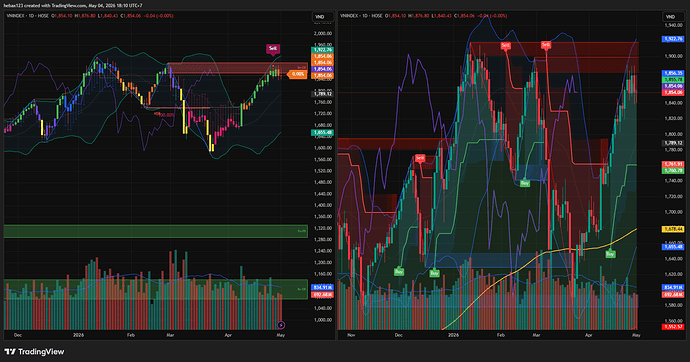Image resolution: width=690 pixels, height=362 pixels.
Task: Click the green 1,855.78 label on right chart
Action: [x=673, y=80]
